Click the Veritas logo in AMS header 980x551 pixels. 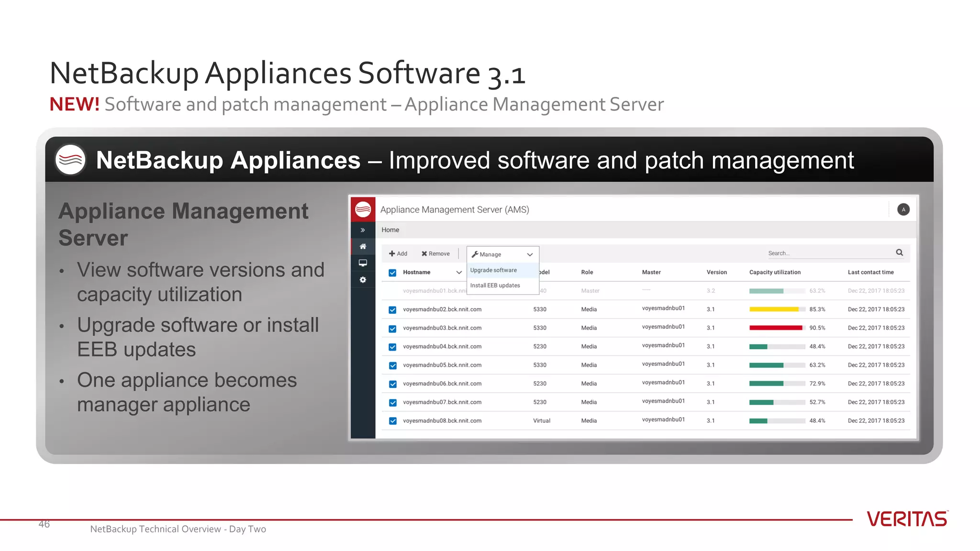pos(363,209)
